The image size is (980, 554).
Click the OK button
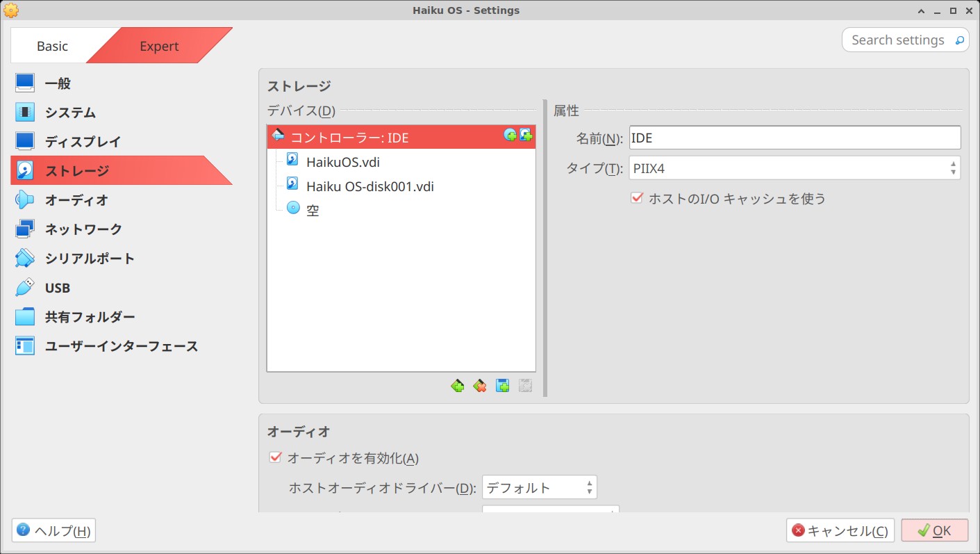coord(935,531)
